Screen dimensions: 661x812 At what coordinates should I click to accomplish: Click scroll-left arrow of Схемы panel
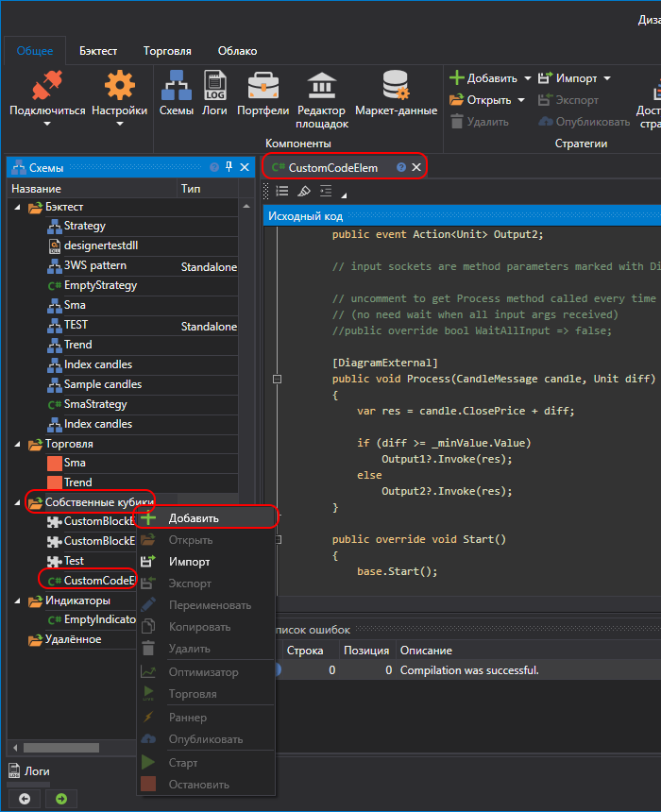coord(15,748)
